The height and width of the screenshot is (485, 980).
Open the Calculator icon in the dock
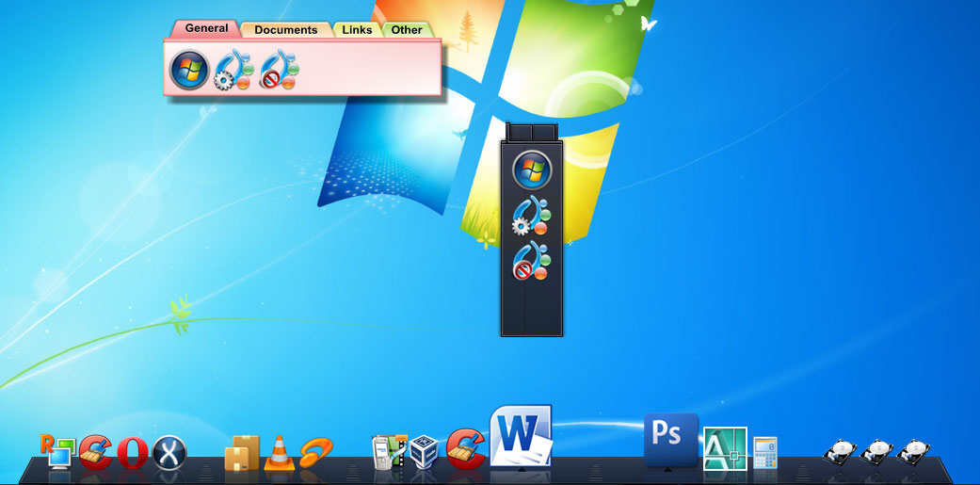pyautogui.click(x=765, y=452)
